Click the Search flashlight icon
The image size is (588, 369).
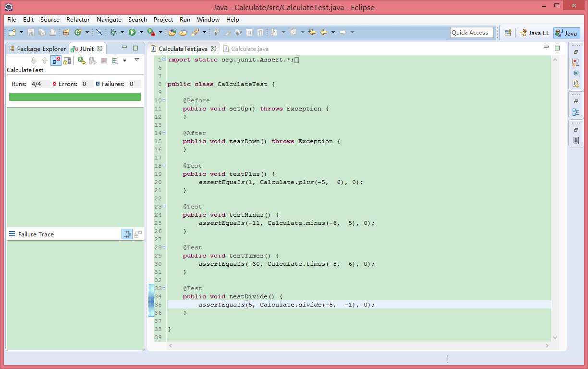(x=195, y=32)
